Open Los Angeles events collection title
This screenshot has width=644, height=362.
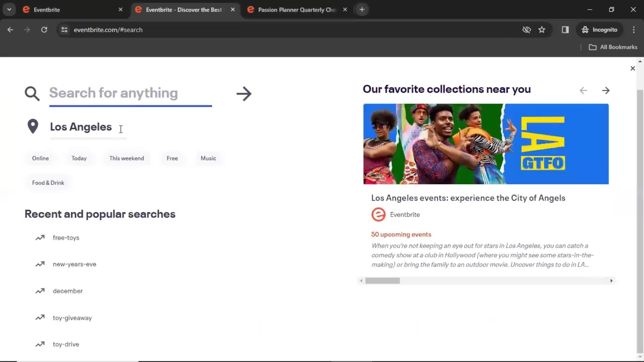(468, 198)
